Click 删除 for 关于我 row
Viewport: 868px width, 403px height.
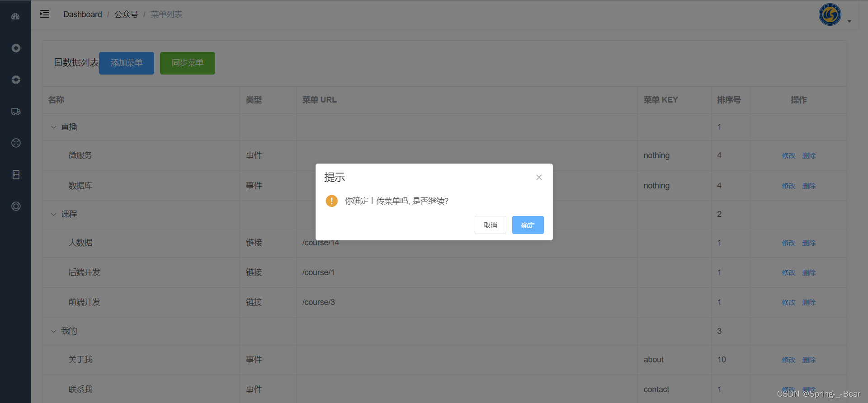pyautogui.click(x=809, y=360)
